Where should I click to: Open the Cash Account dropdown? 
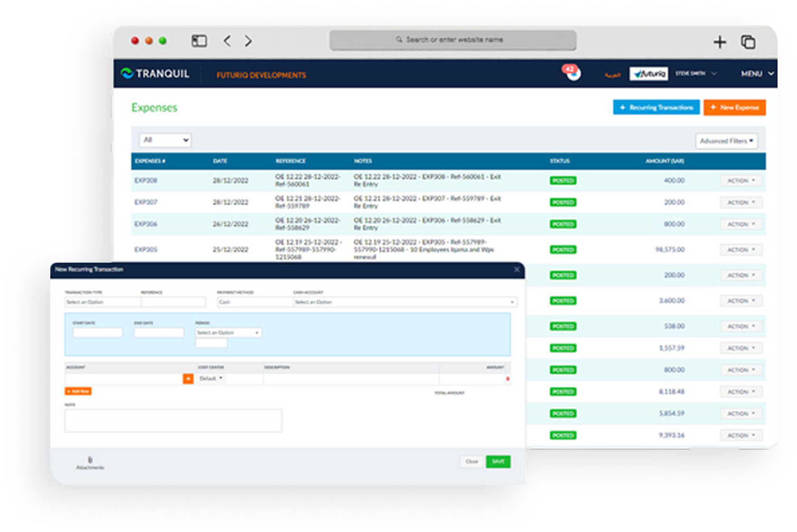pyautogui.click(x=404, y=302)
